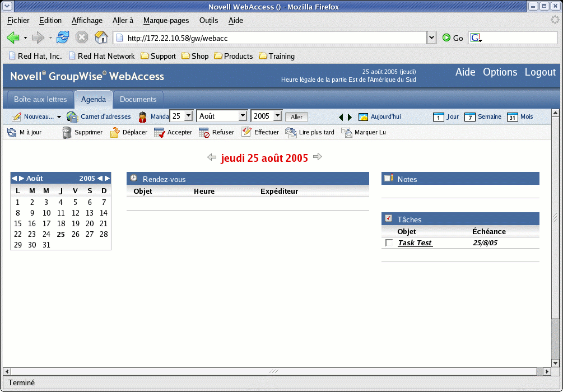Switch to the Documents tab

[138, 100]
